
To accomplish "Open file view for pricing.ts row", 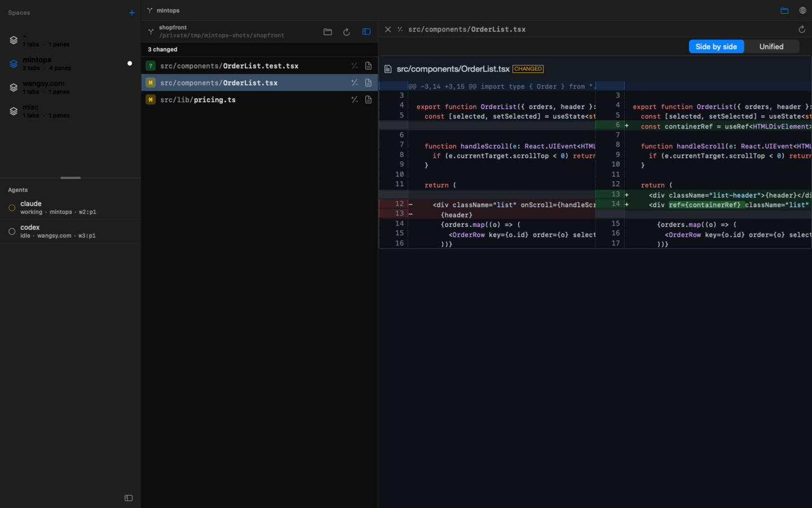I will [x=368, y=100].
